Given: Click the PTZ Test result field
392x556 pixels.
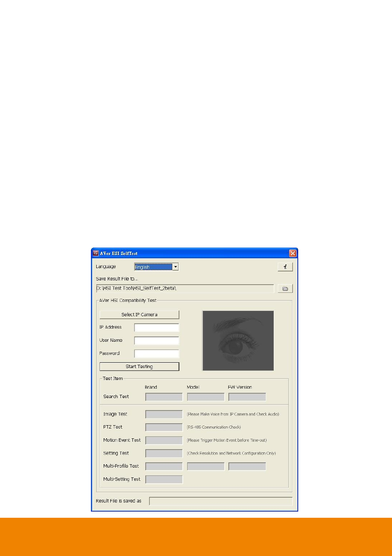Looking at the screenshot, I should pyautogui.click(x=164, y=427).
